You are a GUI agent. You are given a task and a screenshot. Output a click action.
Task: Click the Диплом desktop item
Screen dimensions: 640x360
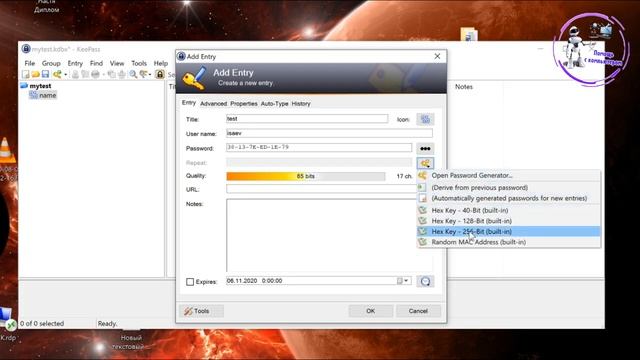pyautogui.click(x=47, y=10)
